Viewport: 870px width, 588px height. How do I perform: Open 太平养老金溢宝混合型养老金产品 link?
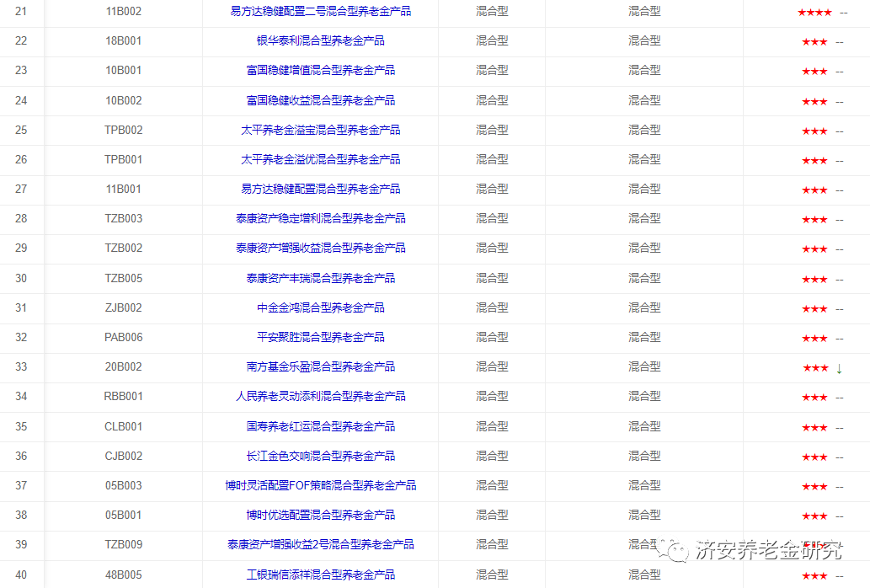point(320,130)
